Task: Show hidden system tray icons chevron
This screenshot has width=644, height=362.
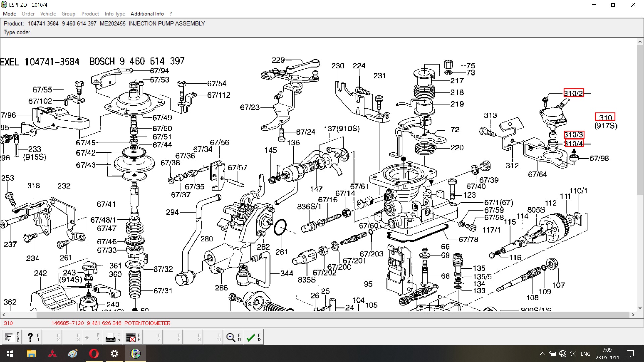Action: [542, 354]
